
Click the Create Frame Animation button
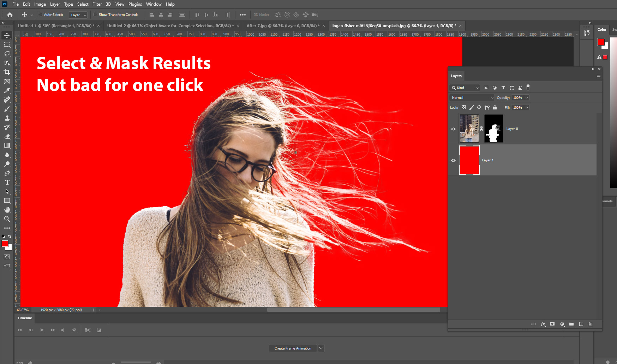[x=293, y=348]
